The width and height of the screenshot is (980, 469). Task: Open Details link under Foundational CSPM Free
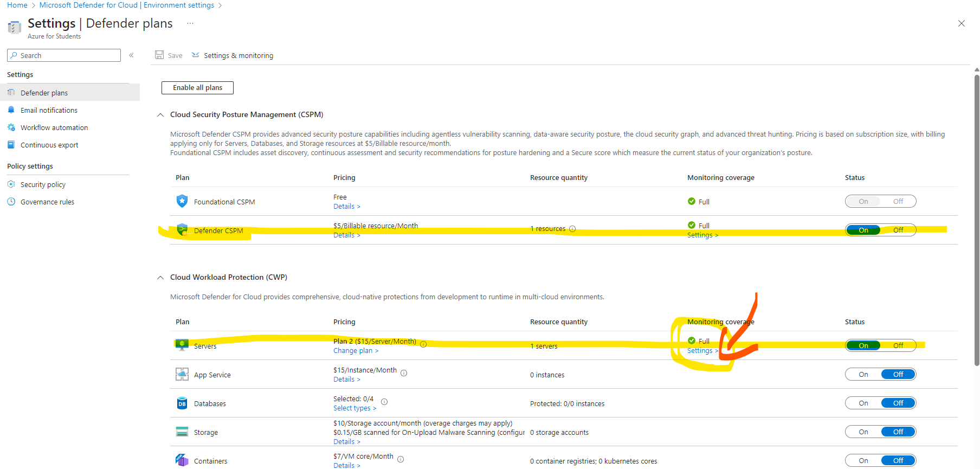click(346, 207)
